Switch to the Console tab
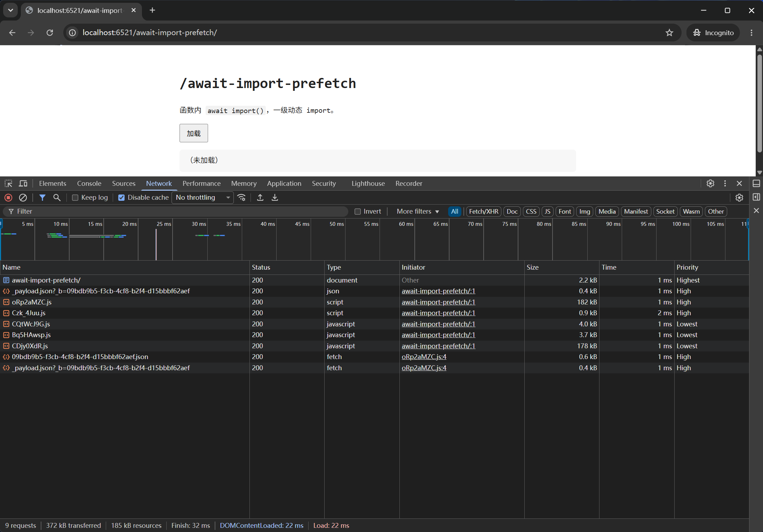The width and height of the screenshot is (763, 532). 89,183
